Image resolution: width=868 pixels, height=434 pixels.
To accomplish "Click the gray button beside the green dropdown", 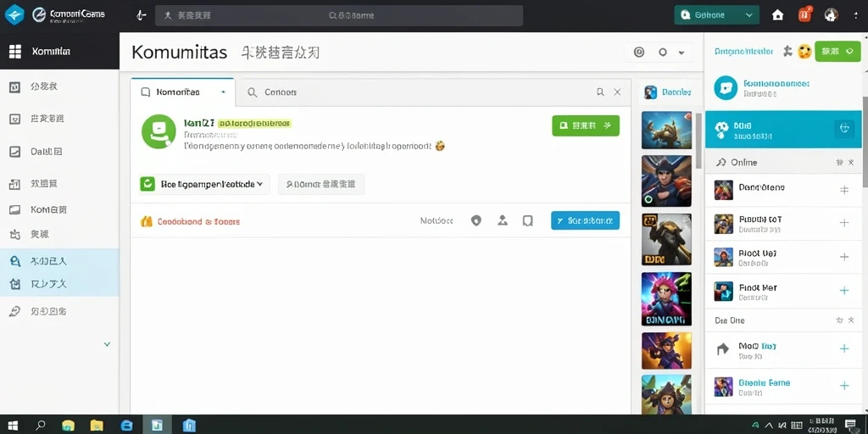I will (x=321, y=184).
